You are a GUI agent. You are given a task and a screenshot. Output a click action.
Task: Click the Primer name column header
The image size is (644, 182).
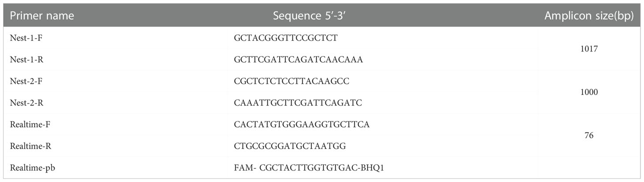click(x=41, y=16)
